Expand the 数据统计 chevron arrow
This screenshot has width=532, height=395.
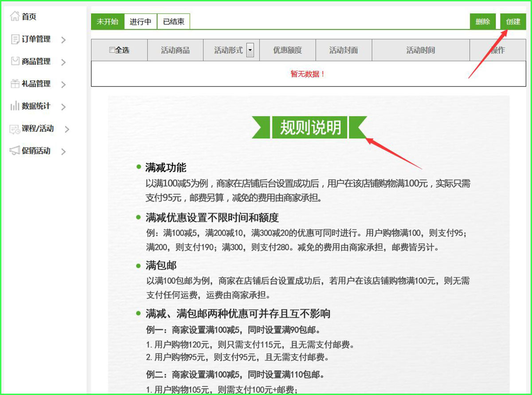(x=63, y=107)
